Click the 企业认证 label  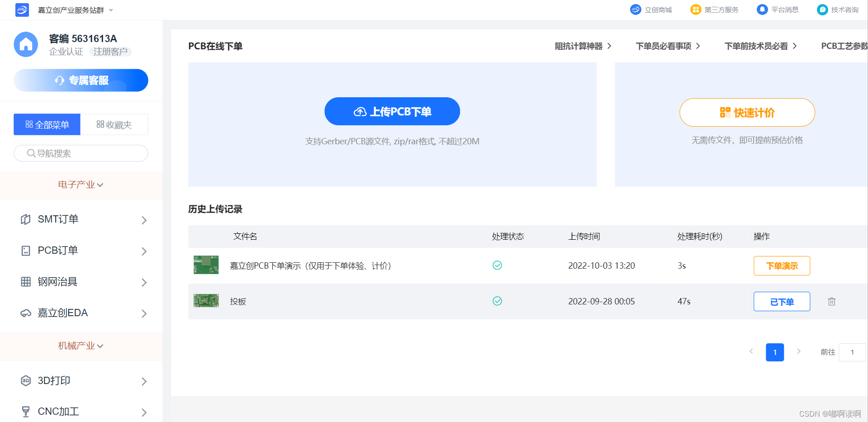[x=66, y=52]
